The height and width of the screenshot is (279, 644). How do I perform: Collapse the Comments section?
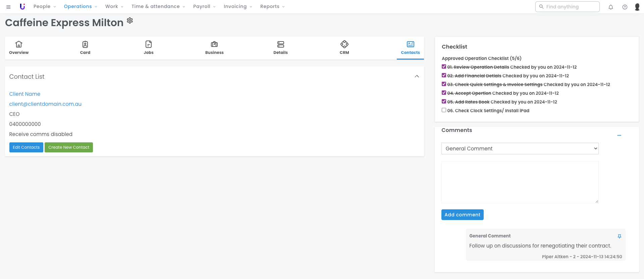pos(619,135)
